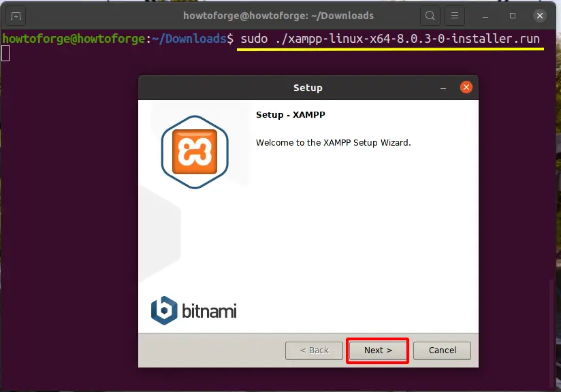Minimize the Setup dialog window
Screen dimensions: 561x392
click(x=444, y=88)
